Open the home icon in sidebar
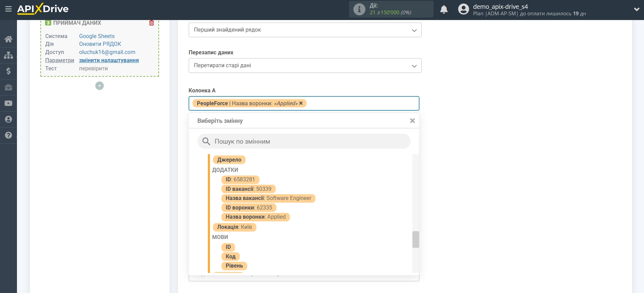Screen dimensions: 644x293 click(8, 39)
